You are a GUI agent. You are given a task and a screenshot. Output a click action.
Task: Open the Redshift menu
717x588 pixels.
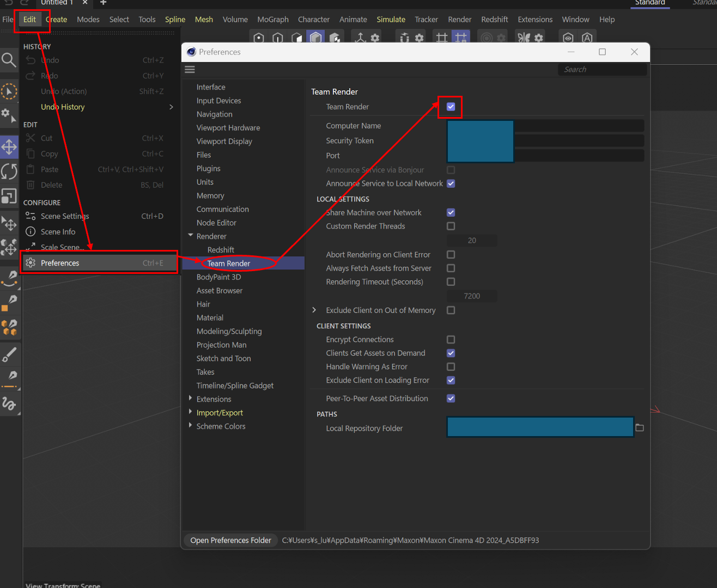(x=494, y=19)
